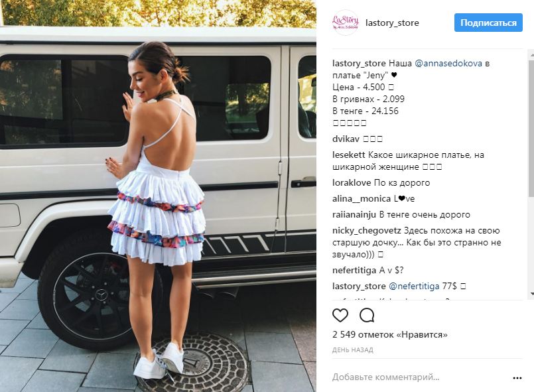Open nicky_chegovetz commenter profile

tap(366, 231)
